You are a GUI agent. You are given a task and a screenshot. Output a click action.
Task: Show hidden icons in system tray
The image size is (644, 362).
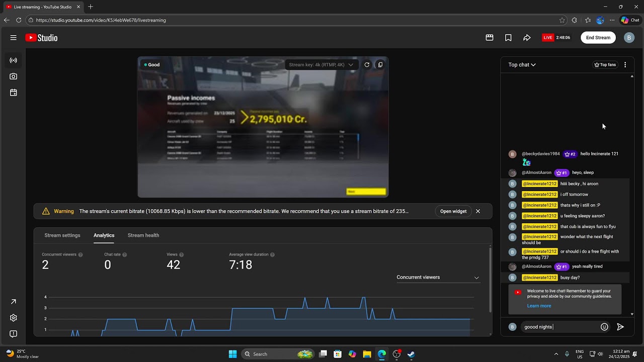[556, 354]
